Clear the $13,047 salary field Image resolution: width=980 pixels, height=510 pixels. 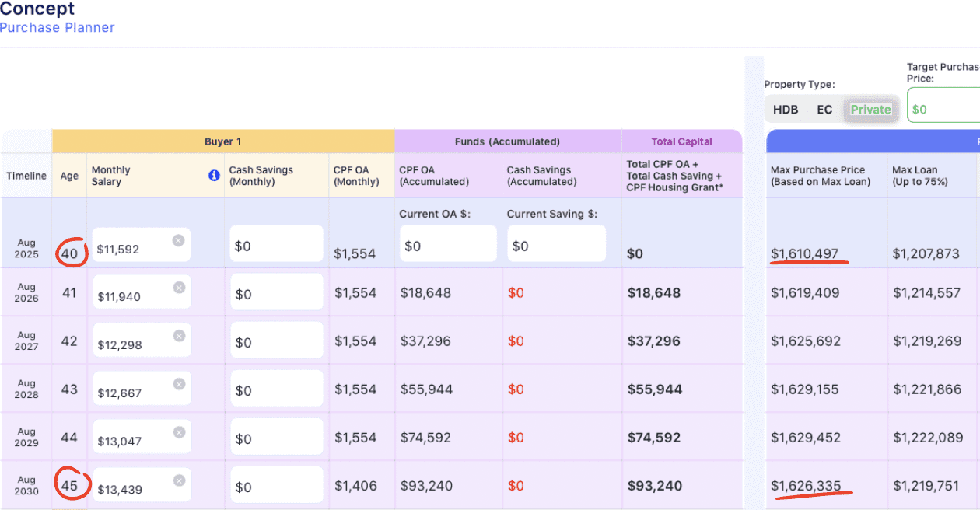[x=179, y=432]
